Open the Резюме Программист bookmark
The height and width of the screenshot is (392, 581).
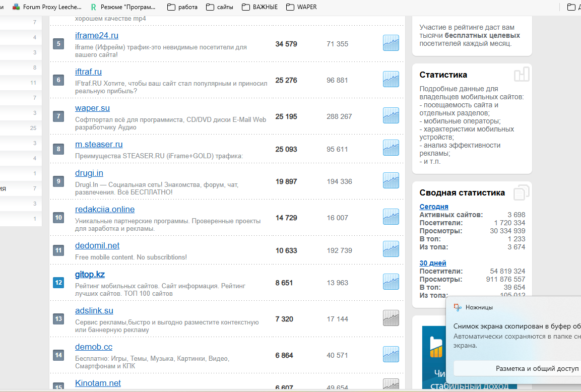point(123,7)
